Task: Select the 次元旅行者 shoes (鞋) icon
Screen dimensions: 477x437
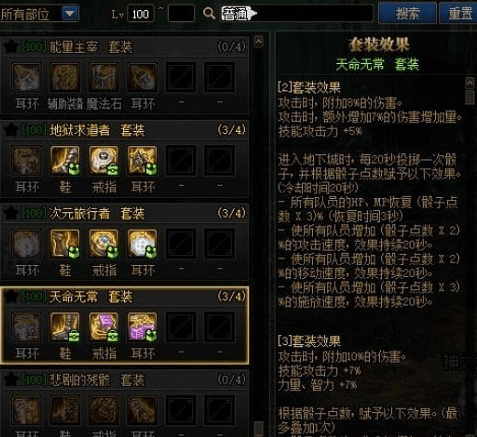Action: [65, 244]
